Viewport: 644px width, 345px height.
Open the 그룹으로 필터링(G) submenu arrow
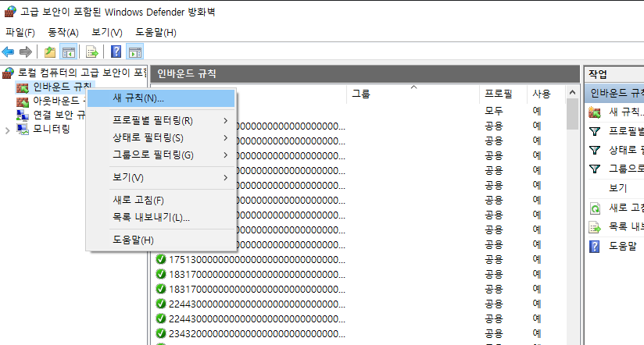[x=226, y=155]
